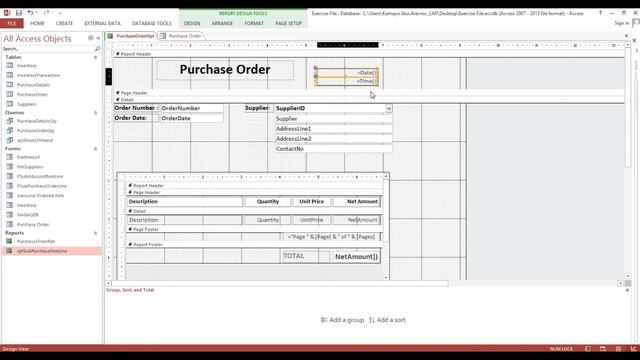
Task: Click the main Detail section bar
Action: [x=369, y=100]
